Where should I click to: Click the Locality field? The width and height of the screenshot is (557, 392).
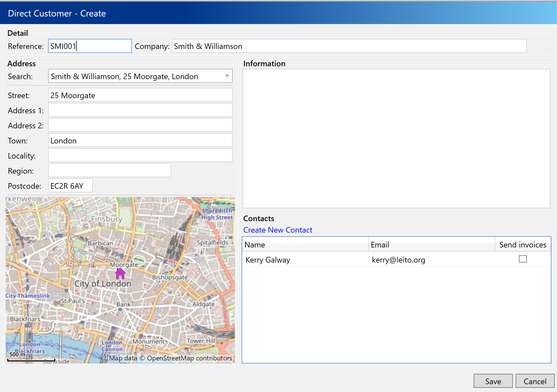tap(140, 156)
